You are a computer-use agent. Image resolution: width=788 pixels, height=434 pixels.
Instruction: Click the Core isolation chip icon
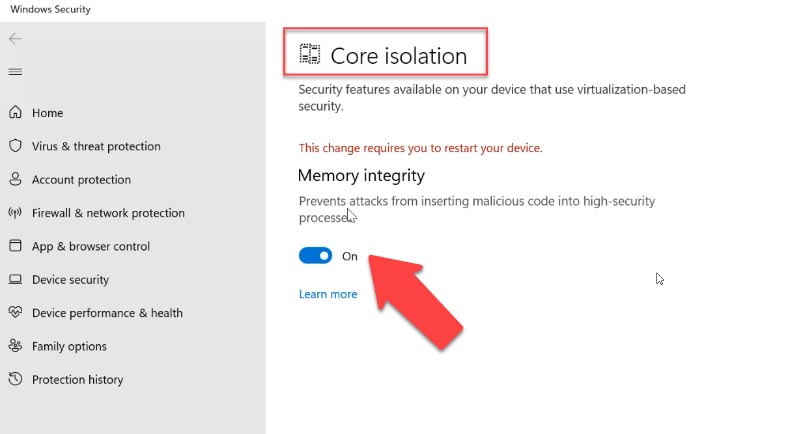click(x=310, y=54)
